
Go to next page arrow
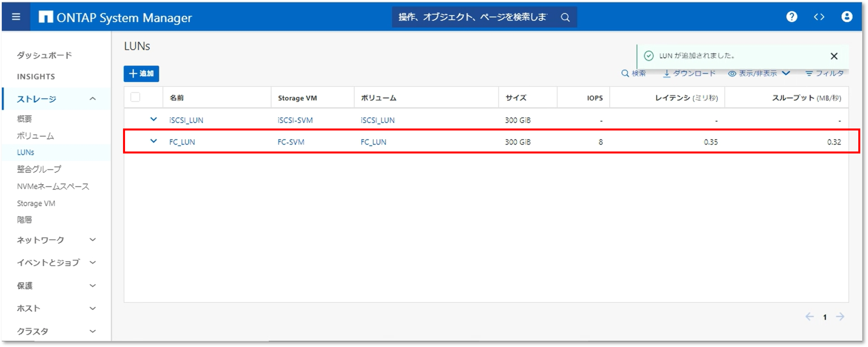(x=840, y=317)
